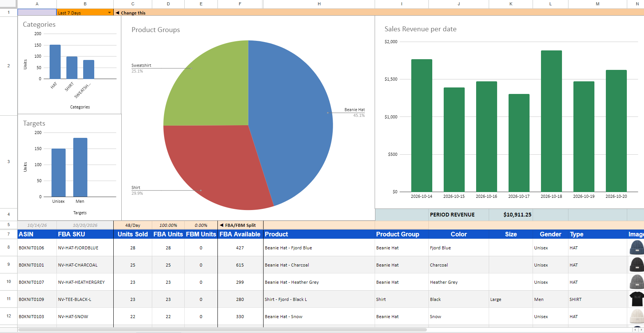The width and height of the screenshot is (644, 333).
Task: Click the Shirt - Fjord - Black L cell
Action: click(x=319, y=299)
